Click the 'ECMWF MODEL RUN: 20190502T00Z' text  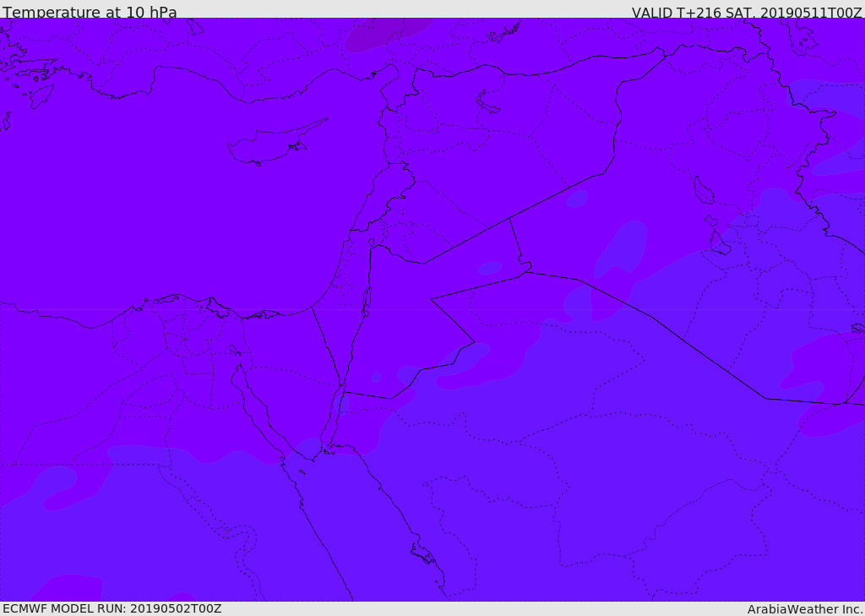(112, 608)
